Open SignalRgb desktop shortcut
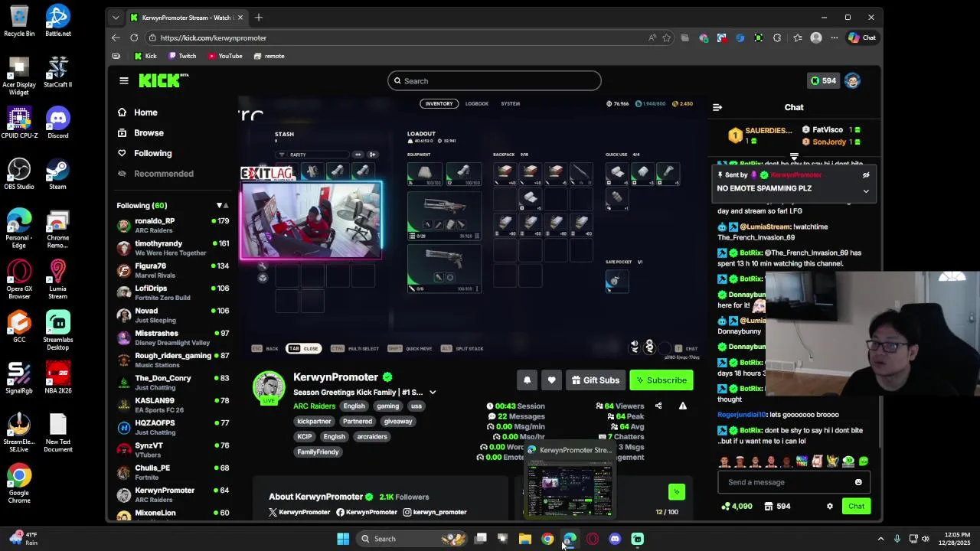The width and height of the screenshot is (980, 551). pyautogui.click(x=19, y=378)
